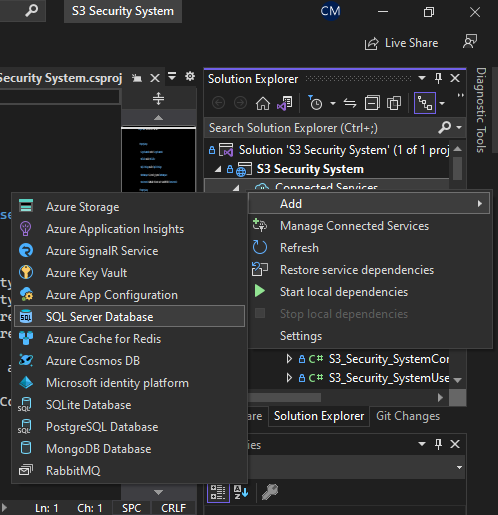Add PostgreSQL Database

(x=129, y=427)
